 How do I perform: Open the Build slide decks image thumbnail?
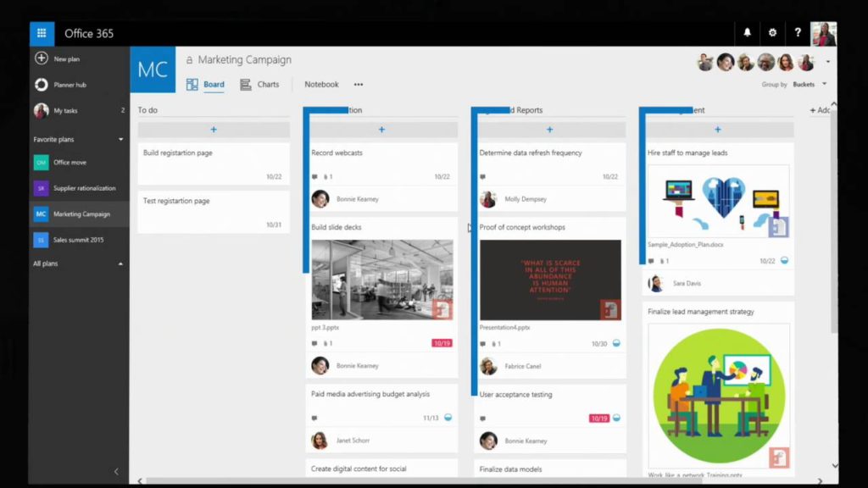(x=381, y=280)
